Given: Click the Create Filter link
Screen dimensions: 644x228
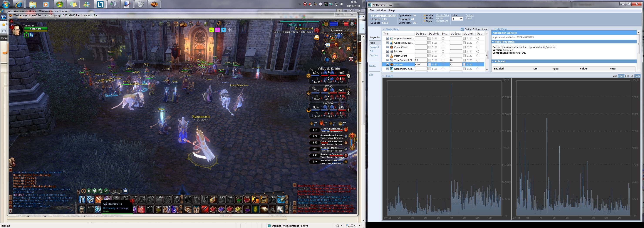Looking at the screenshot, I should (x=443, y=15).
